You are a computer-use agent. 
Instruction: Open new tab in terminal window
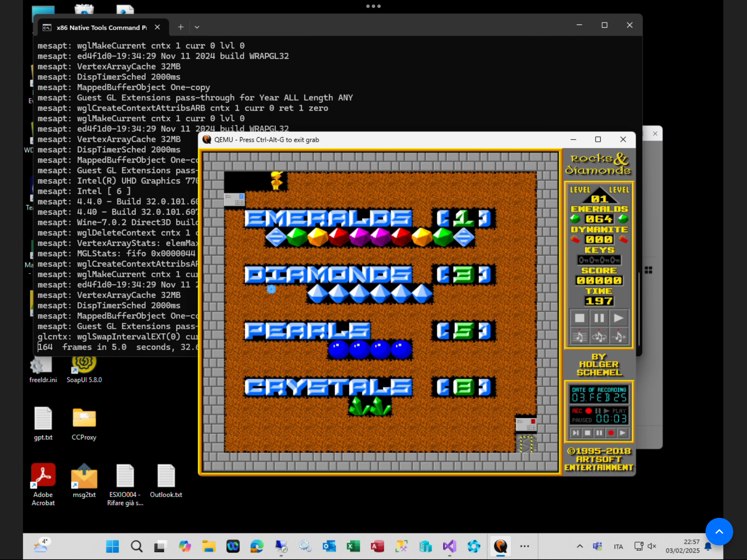(x=181, y=27)
